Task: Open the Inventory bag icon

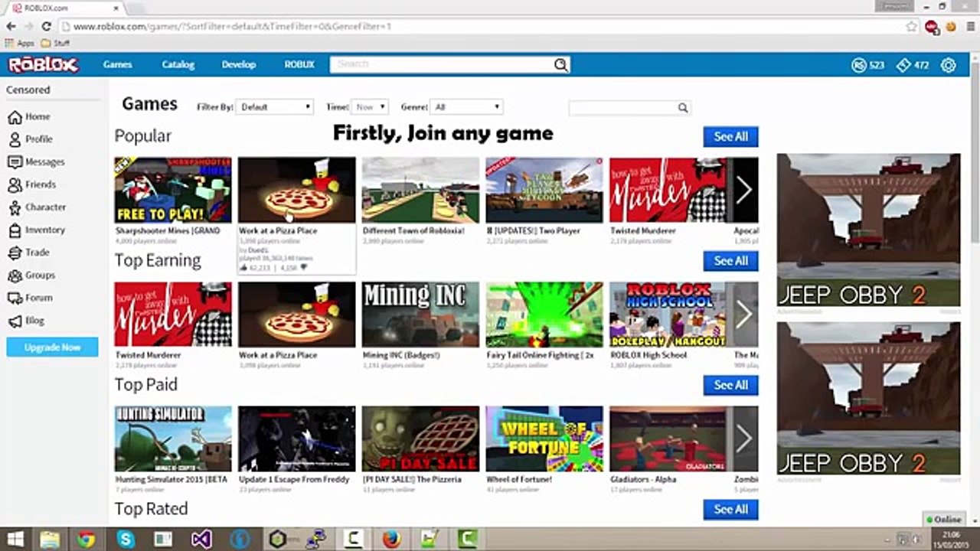Action: [x=15, y=230]
